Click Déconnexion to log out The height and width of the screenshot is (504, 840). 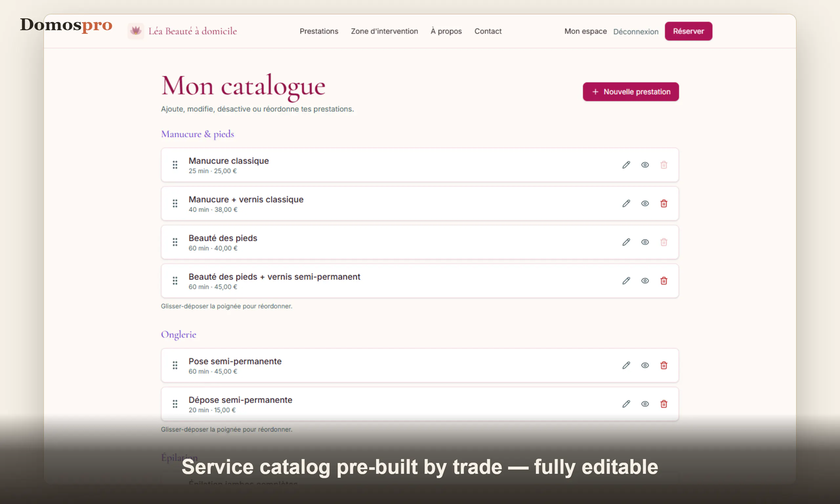[636, 31]
